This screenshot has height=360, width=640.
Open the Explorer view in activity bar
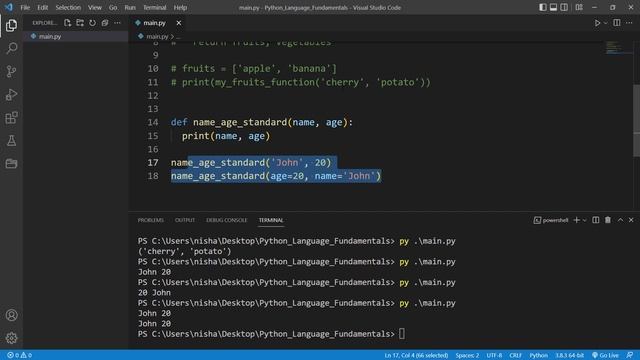[x=11, y=25]
